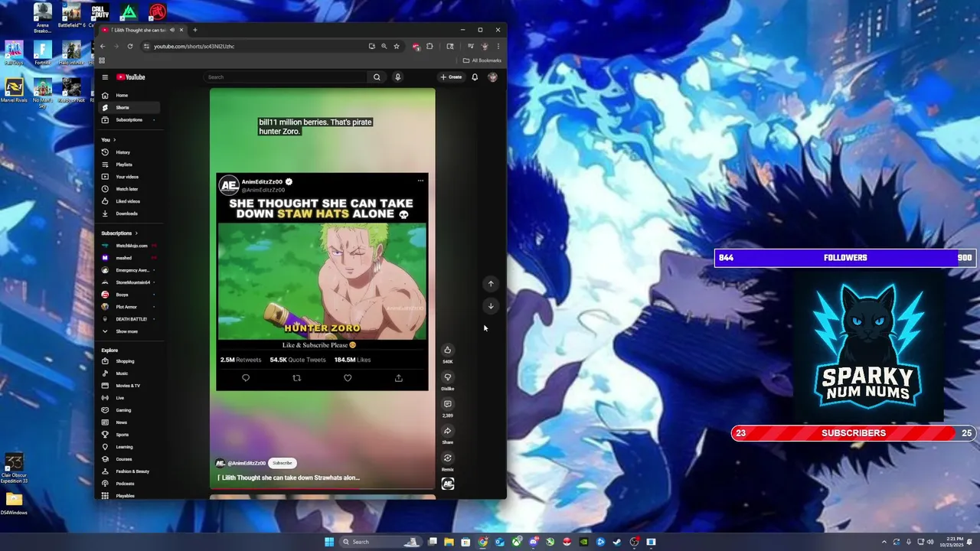Go to the next Short with down arrow

pos(491,306)
